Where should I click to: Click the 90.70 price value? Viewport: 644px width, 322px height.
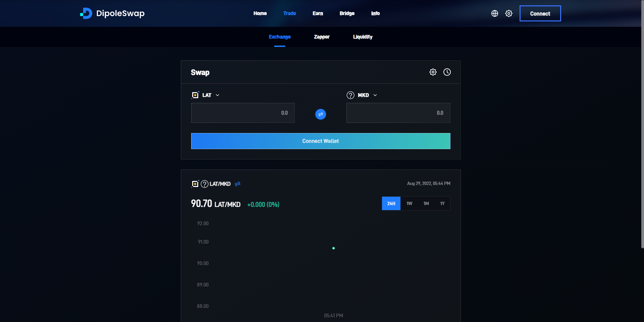pos(202,203)
